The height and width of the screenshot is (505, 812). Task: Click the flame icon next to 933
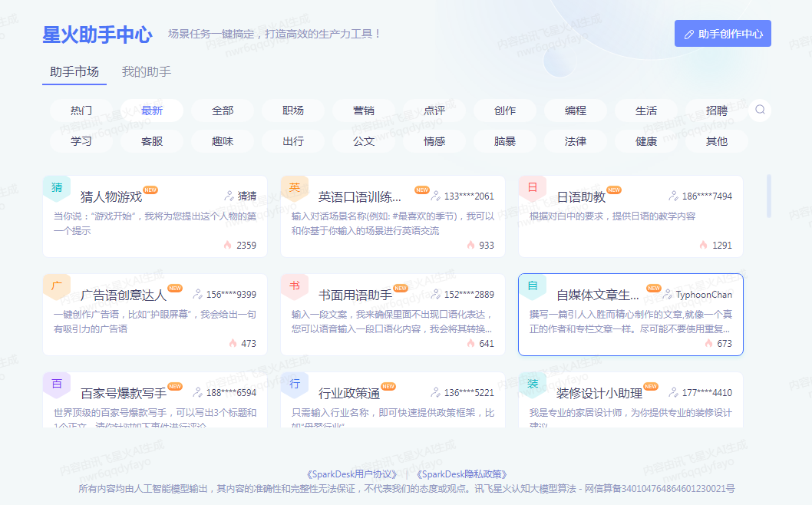tap(470, 245)
